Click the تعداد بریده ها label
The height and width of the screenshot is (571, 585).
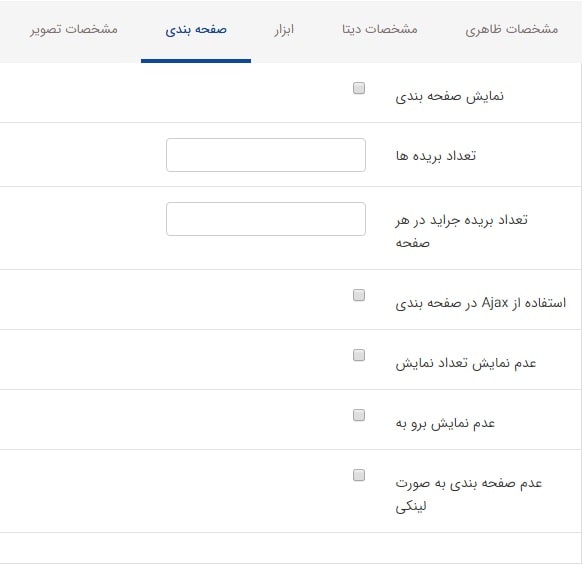click(436, 155)
